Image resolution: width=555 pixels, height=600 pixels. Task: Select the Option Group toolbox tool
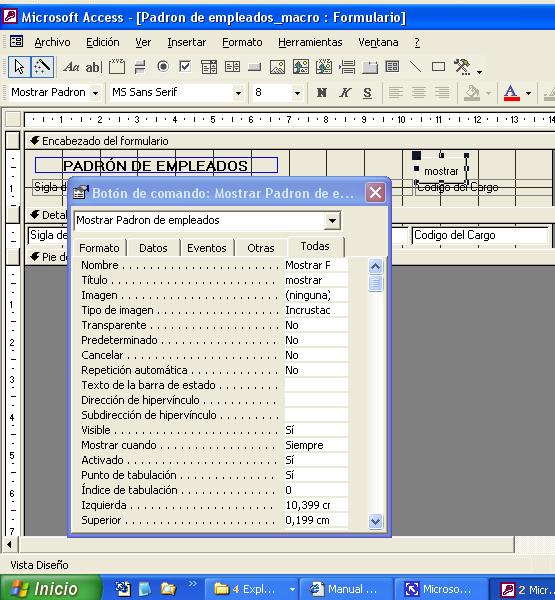pos(117,67)
